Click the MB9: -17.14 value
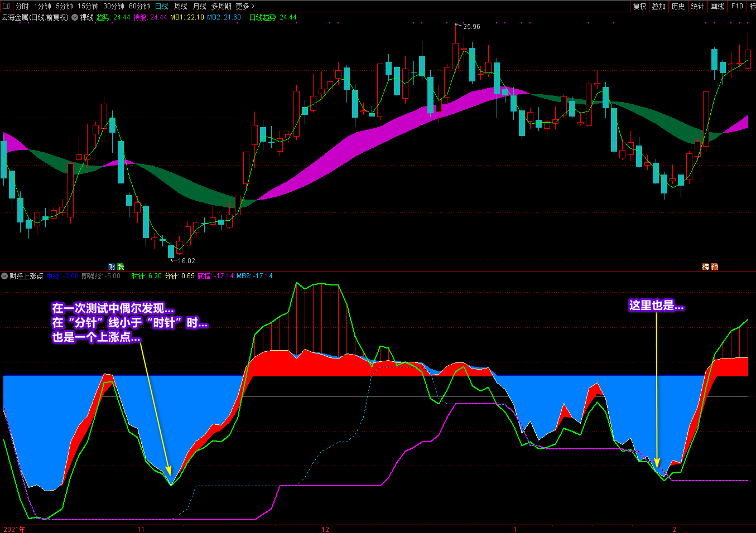This screenshot has height=533, width=756. (254, 276)
